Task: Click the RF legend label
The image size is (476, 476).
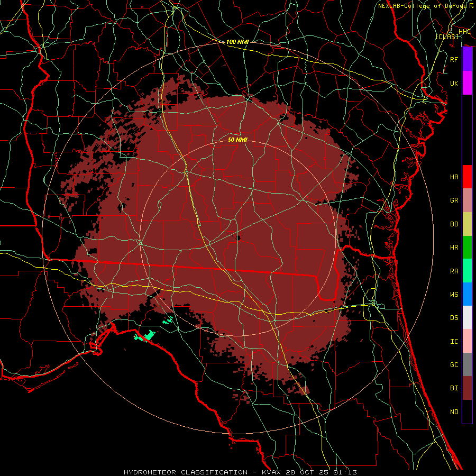Action: point(454,60)
